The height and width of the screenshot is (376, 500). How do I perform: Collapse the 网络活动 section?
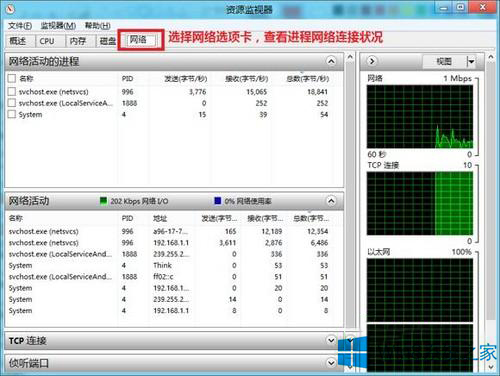pos(331,201)
